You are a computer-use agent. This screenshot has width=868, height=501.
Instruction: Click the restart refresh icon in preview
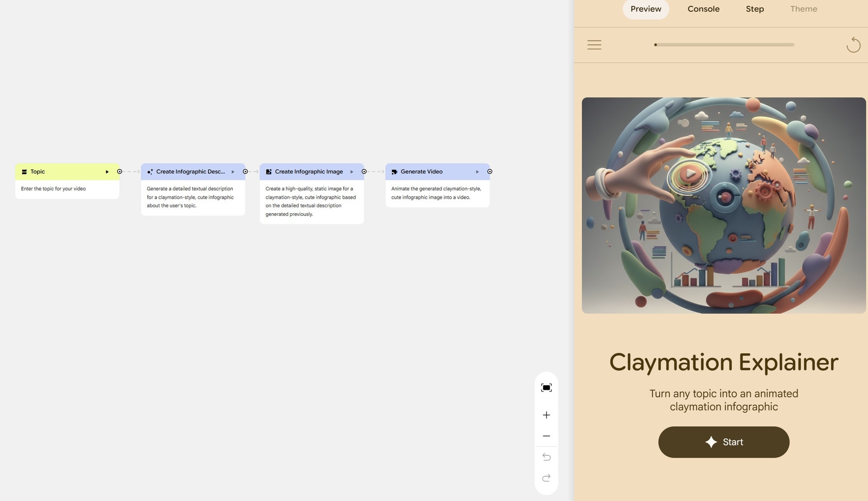[853, 45]
